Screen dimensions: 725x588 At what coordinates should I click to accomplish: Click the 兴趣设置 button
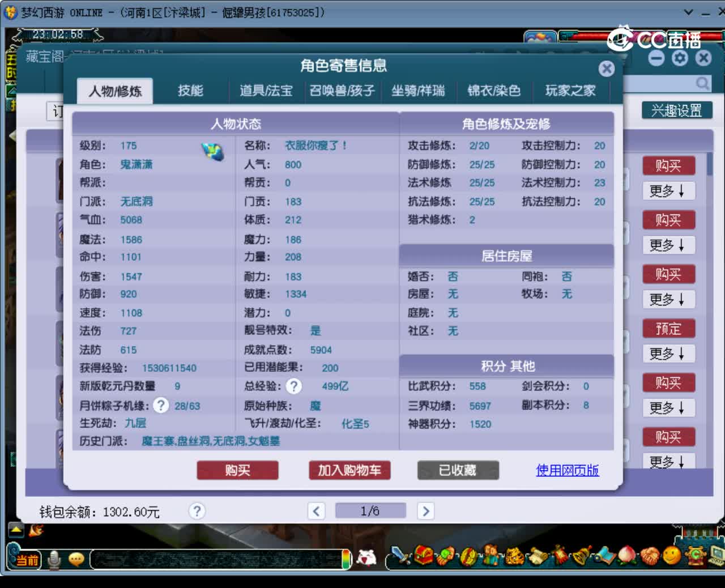(x=677, y=110)
